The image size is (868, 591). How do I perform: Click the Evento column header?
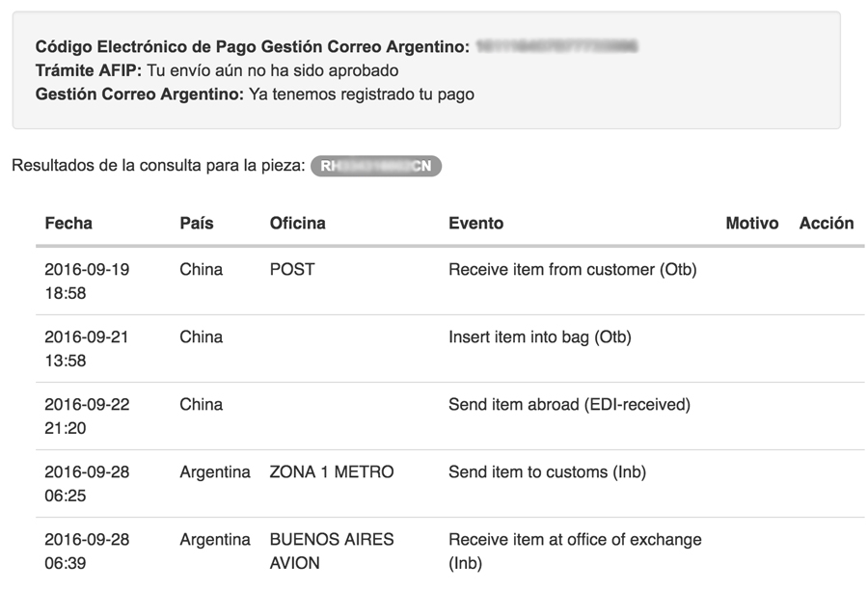(x=475, y=223)
